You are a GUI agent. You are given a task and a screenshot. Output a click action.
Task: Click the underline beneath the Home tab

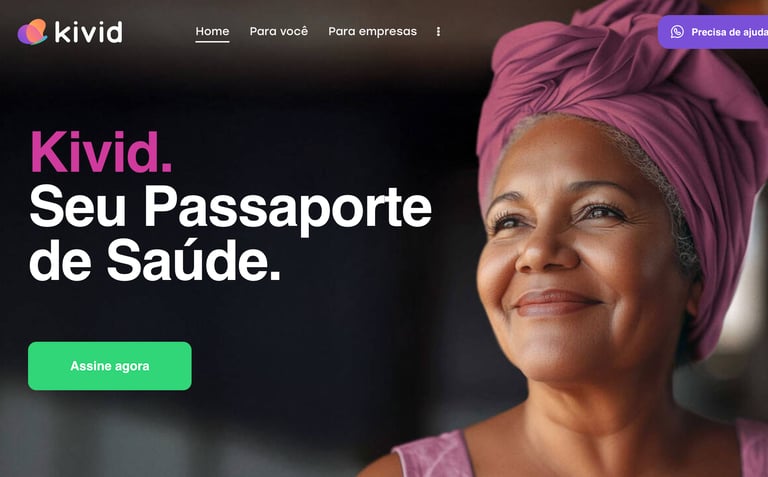(x=212, y=42)
